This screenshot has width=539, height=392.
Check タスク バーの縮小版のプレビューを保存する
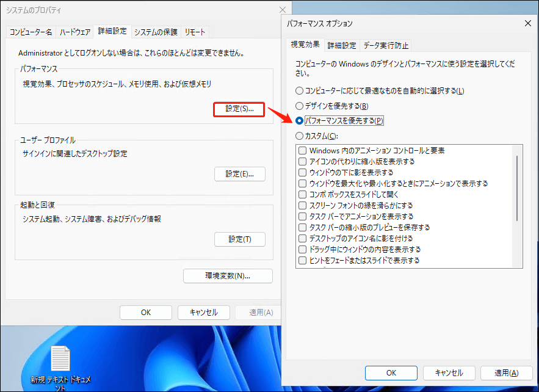364,228
